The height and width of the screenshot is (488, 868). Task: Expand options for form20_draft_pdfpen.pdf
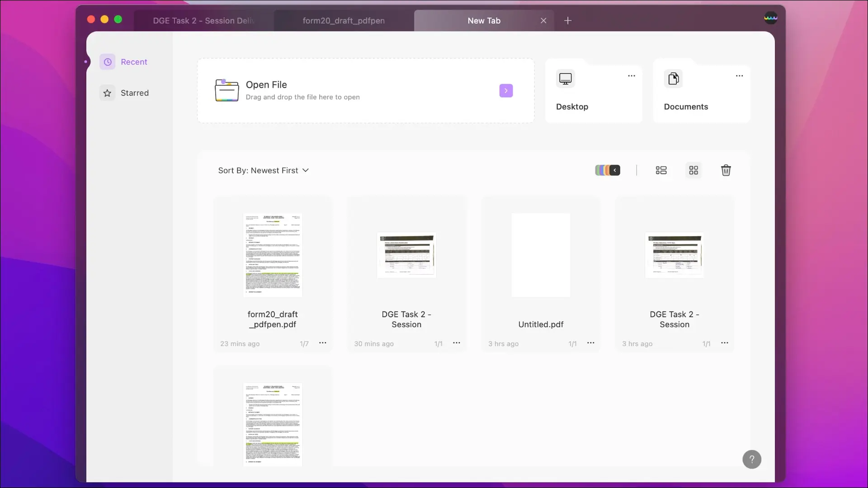(x=322, y=343)
